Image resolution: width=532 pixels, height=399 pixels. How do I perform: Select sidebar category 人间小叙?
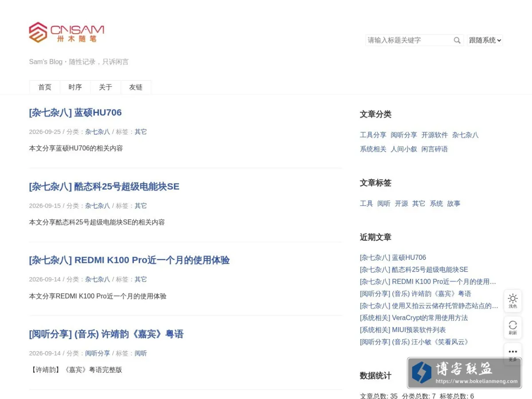pyautogui.click(x=404, y=149)
